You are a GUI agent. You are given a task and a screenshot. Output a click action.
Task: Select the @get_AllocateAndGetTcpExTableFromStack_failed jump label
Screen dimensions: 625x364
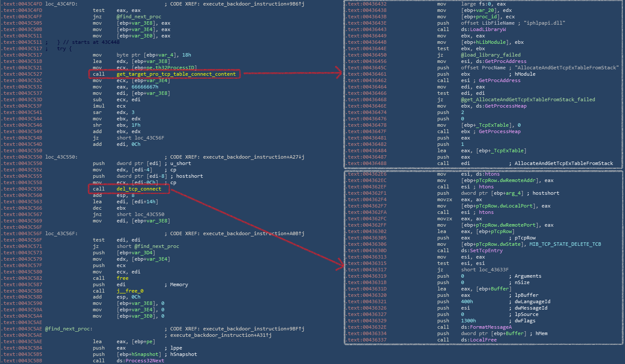[x=528, y=100]
